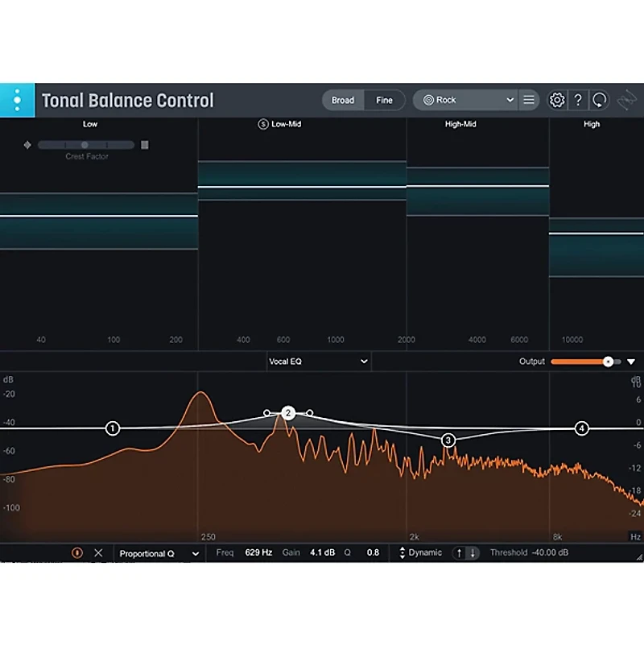Open the Proportional Q filter type dropdown
Viewport: 644px width, 645px height.
click(158, 553)
